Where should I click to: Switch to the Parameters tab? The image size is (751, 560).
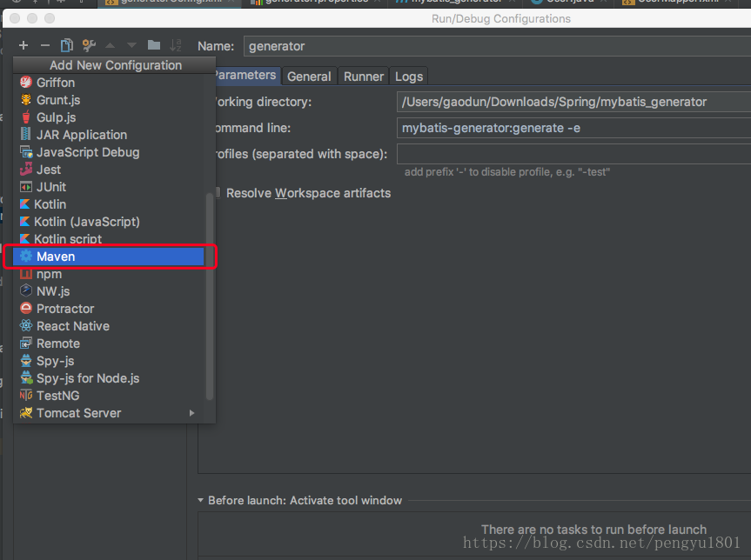click(248, 75)
